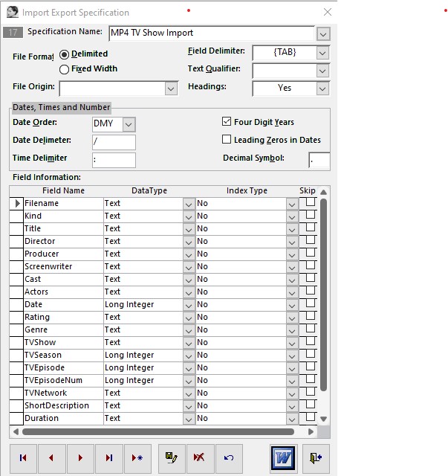Open the Index Type dropdown for Rating
This screenshot has width=448, height=476.
(292, 318)
